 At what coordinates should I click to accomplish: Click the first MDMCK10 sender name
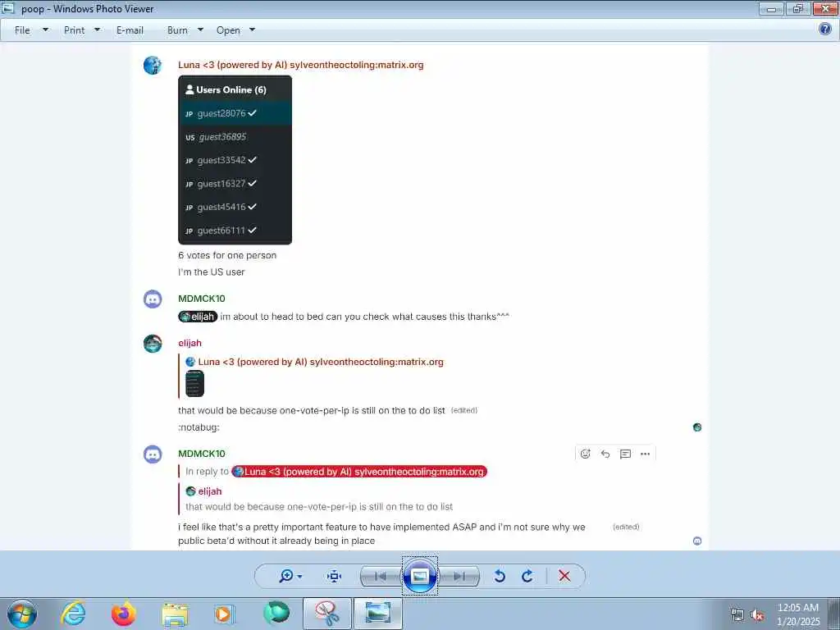(202, 299)
